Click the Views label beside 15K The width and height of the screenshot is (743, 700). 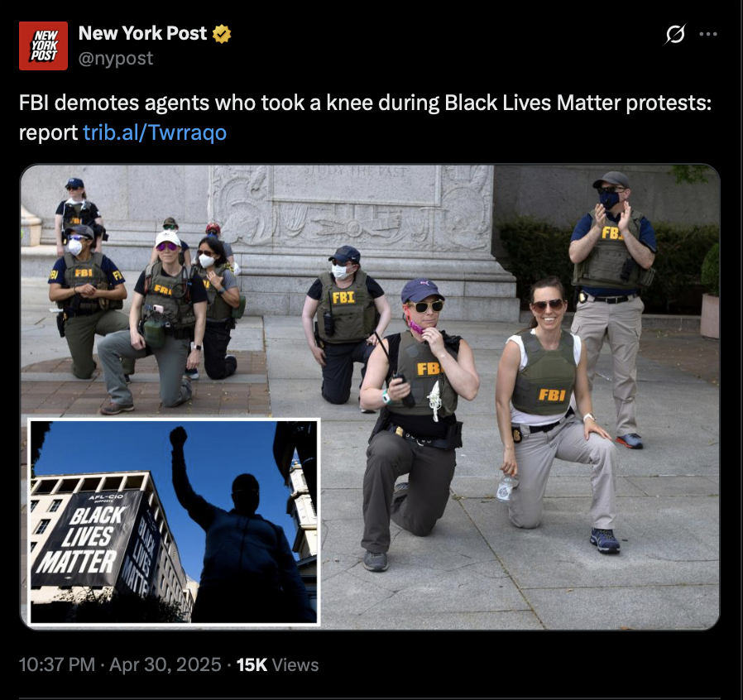click(x=295, y=664)
